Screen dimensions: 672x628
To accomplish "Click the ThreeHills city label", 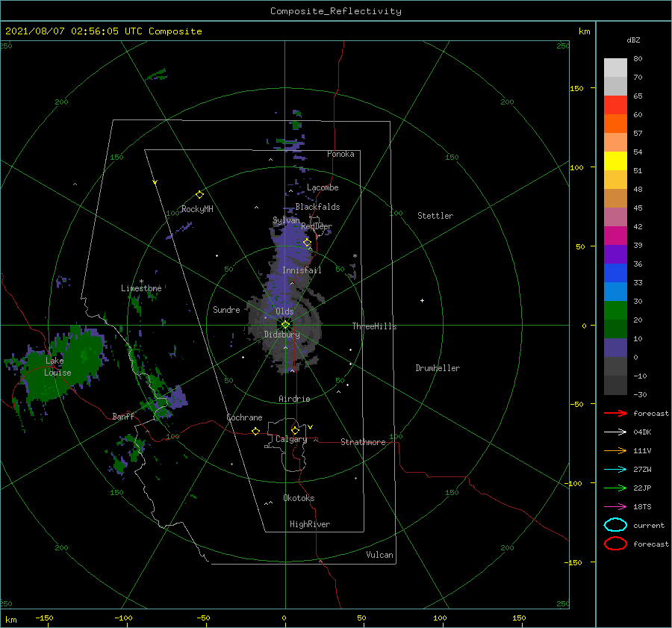I will [x=374, y=326].
